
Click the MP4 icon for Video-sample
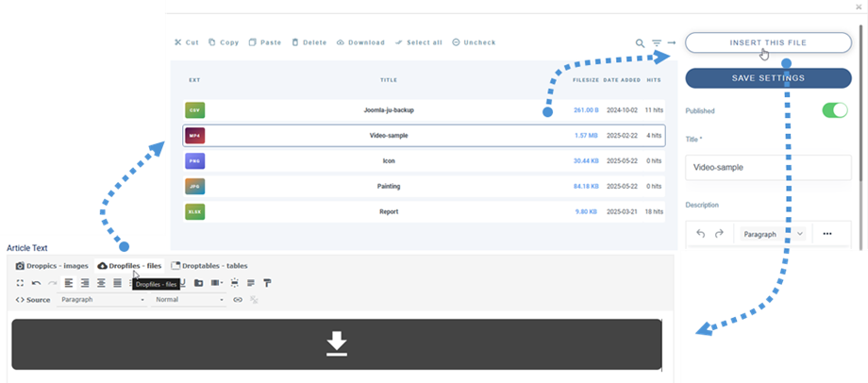[x=194, y=136]
